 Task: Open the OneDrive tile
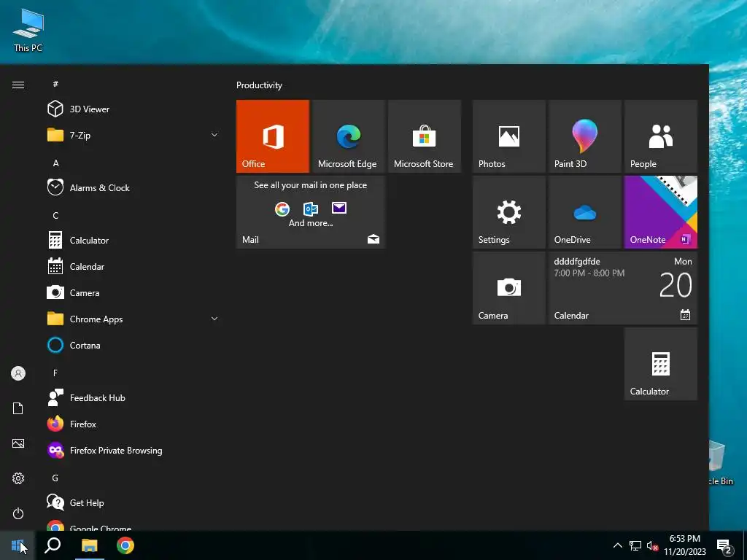pyautogui.click(x=584, y=212)
